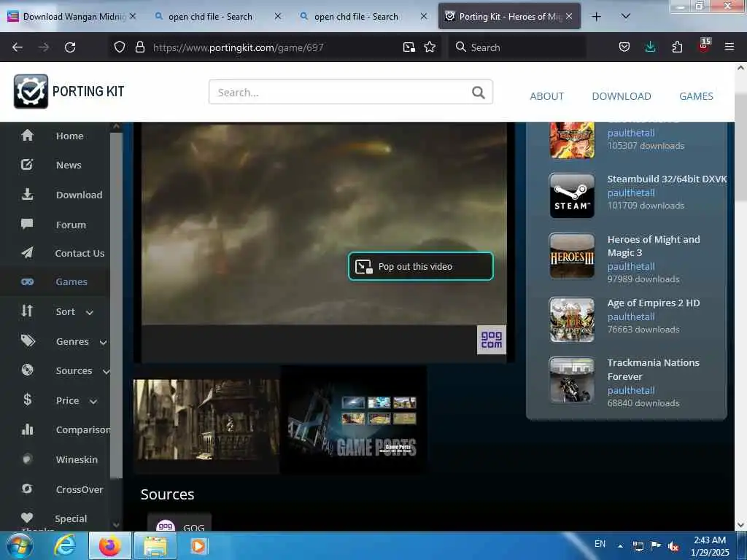This screenshot has height=560, width=747.
Task: Open the Home sidebar icon
Action: pos(27,136)
